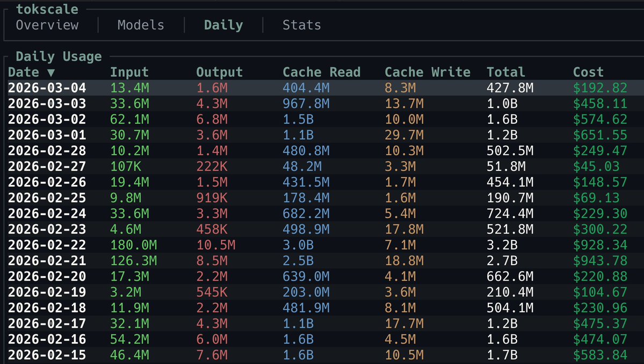Click the 222K output value
Screen dimensions: 644x364
[x=212, y=167]
